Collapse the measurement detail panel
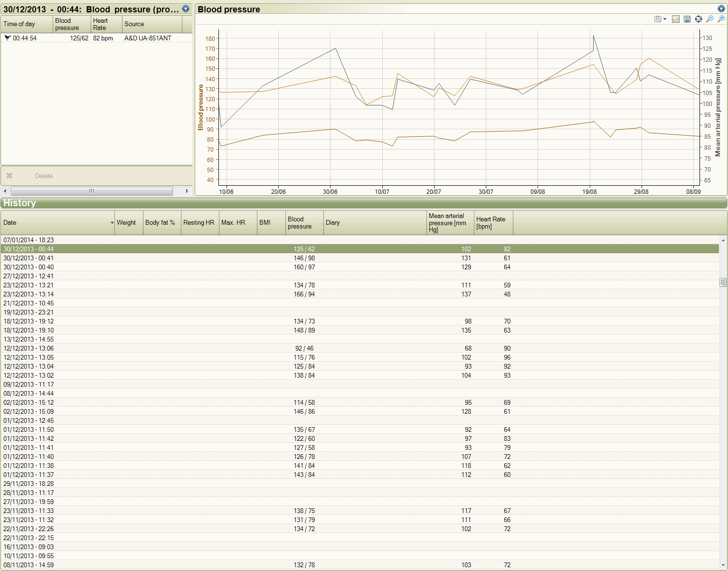 coord(185,9)
